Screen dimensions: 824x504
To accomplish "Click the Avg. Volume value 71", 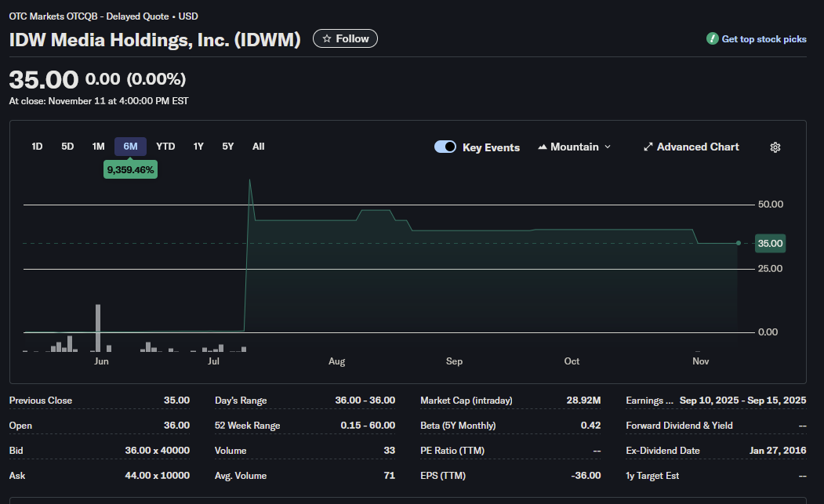I will [x=390, y=476].
